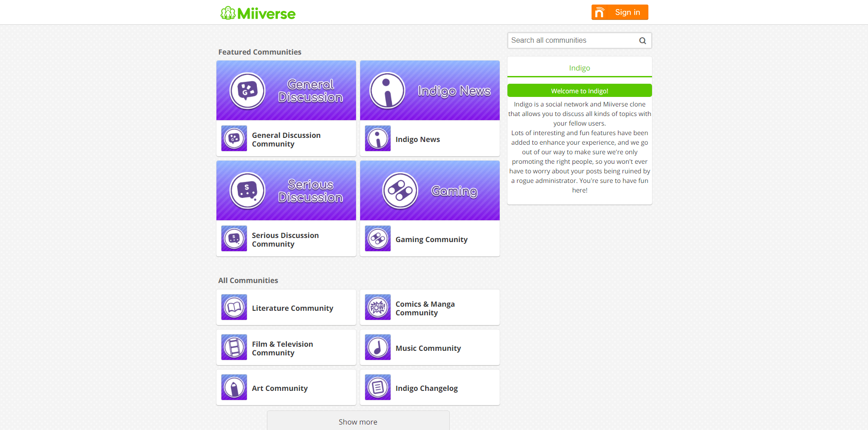868x430 pixels.
Task: Open the Music Community text
Action: coord(428,348)
